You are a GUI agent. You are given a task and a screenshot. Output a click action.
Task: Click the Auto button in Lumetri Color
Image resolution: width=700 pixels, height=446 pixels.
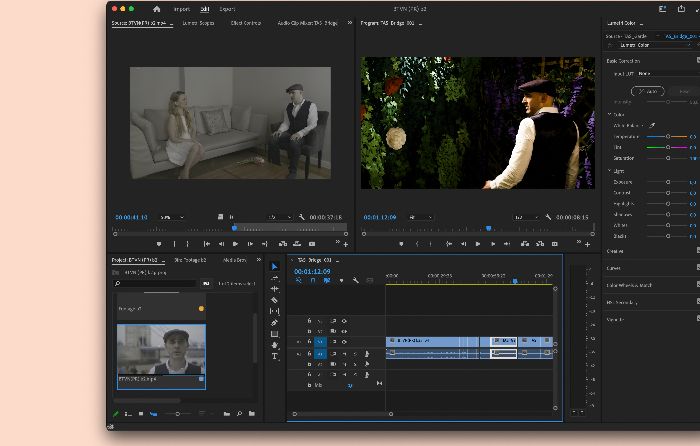[x=648, y=91]
